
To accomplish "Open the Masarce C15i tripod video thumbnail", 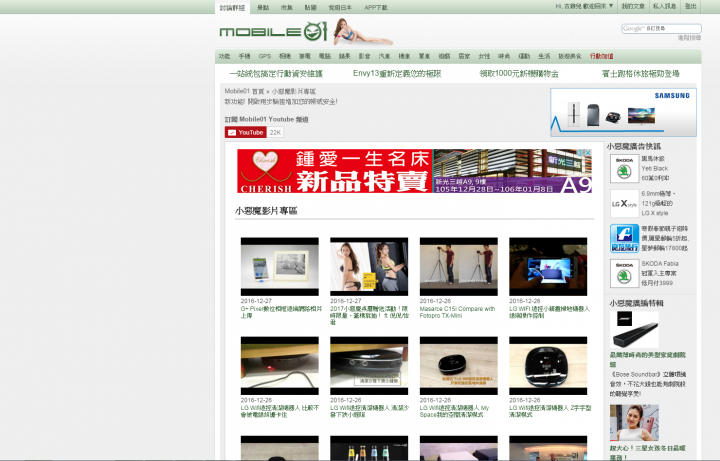I will (459, 266).
